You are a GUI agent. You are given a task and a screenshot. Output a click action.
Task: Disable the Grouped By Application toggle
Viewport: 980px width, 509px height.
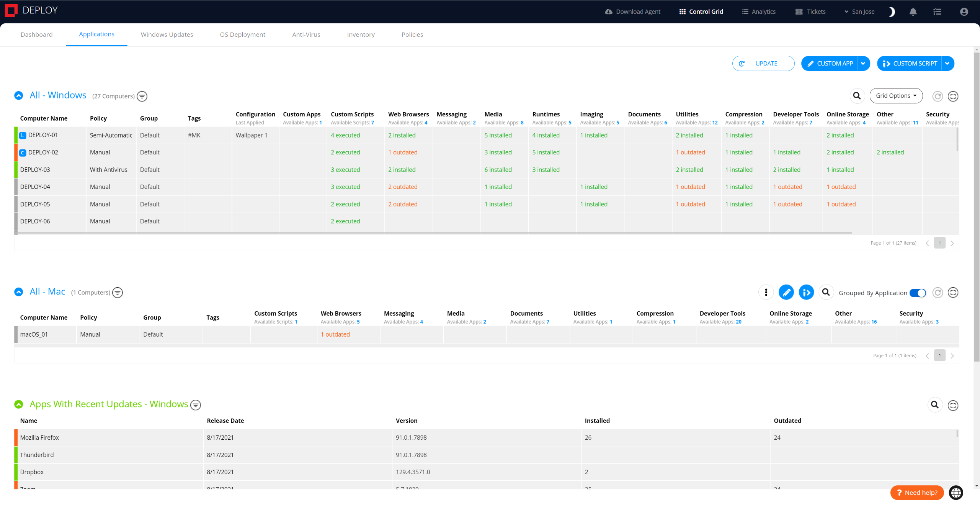tap(918, 293)
